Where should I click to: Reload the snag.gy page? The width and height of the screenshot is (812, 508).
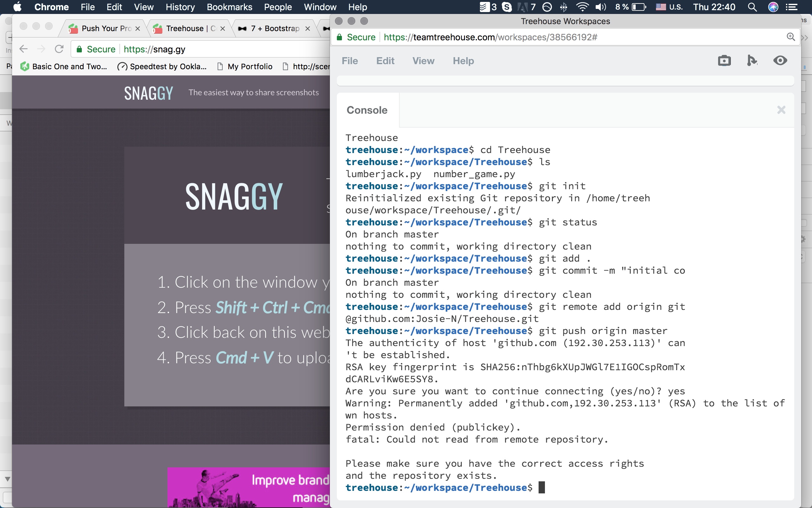[x=59, y=50]
